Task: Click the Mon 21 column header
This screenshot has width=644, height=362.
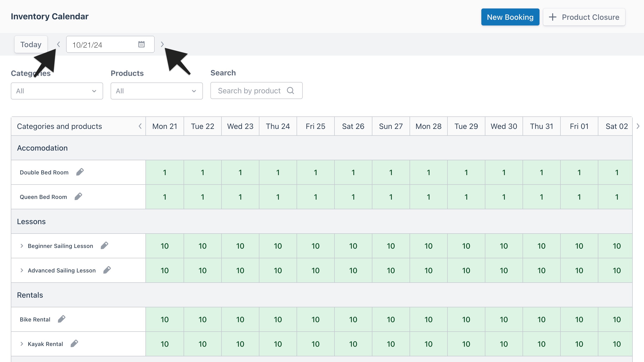Action: pos(165,126)
